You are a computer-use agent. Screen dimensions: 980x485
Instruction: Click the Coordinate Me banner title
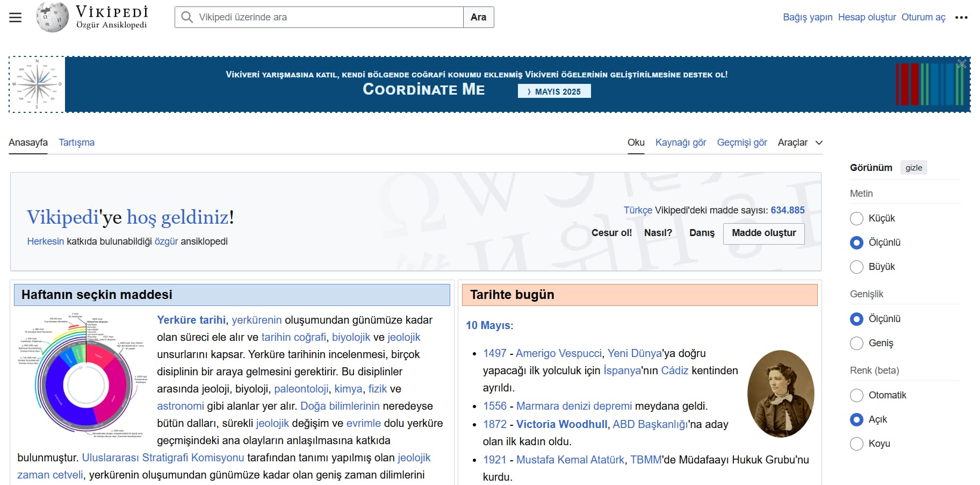tap(424, 89)
